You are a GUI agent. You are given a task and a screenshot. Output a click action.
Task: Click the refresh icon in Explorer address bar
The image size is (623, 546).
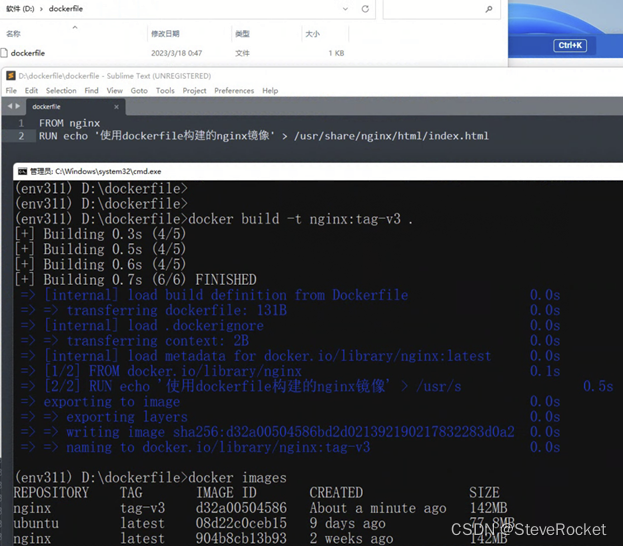[x=365, y=9]
